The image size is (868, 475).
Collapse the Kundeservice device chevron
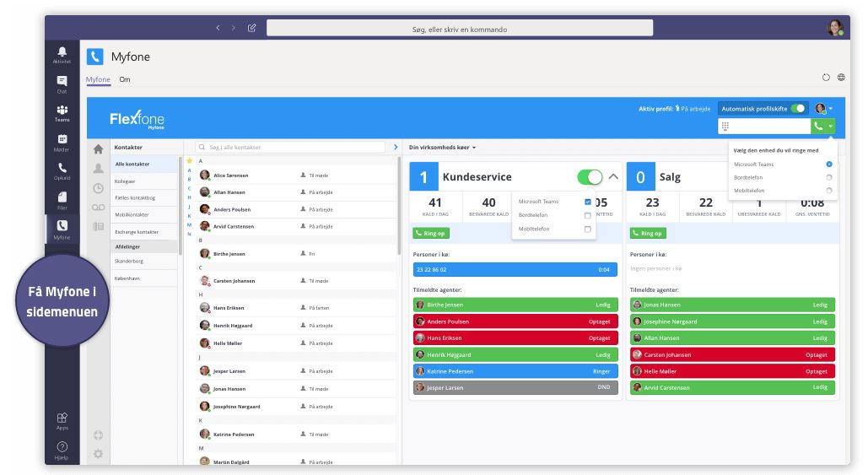[x=613, y=176]
